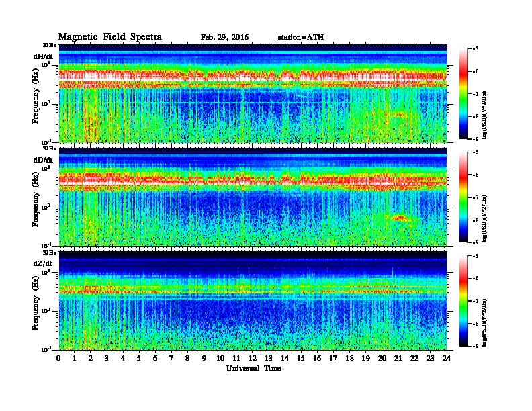Click hour tick label "6" on time axis
This screenshot has height=411, width=532.
[156, 359]
